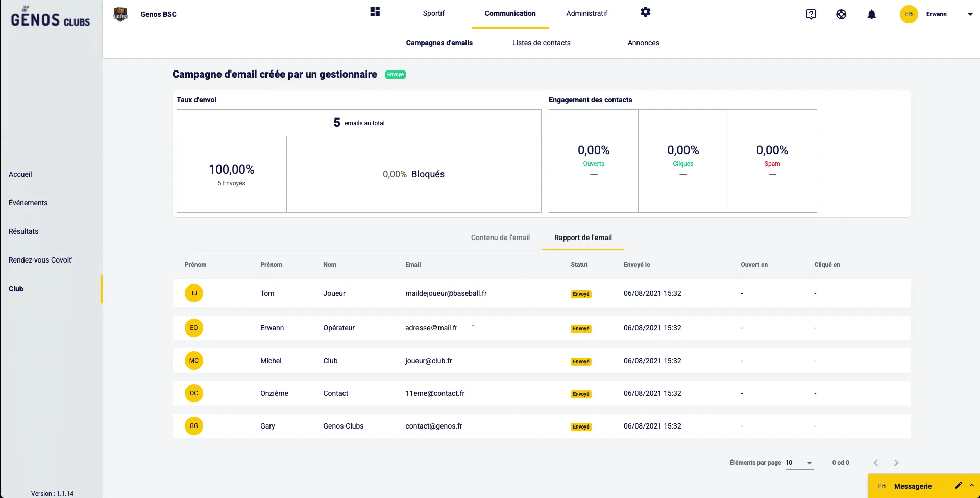The height and width of the screenshot is (498, 980).
Task: Select Administratif in top navigation
Action: [x=586, y=13]
